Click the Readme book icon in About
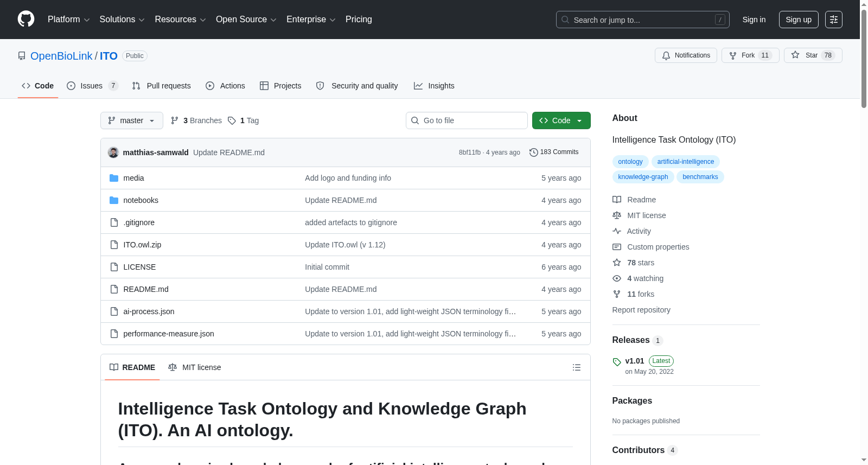The image size is (868, 465). 617,200
